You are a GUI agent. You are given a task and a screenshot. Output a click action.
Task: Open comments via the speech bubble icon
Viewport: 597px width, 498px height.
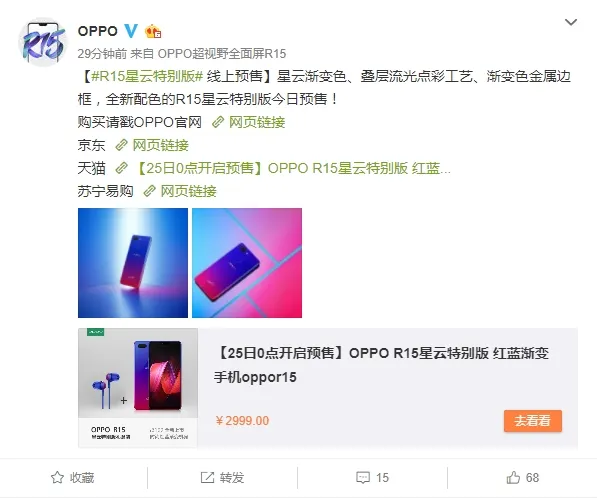coord(362,477)
